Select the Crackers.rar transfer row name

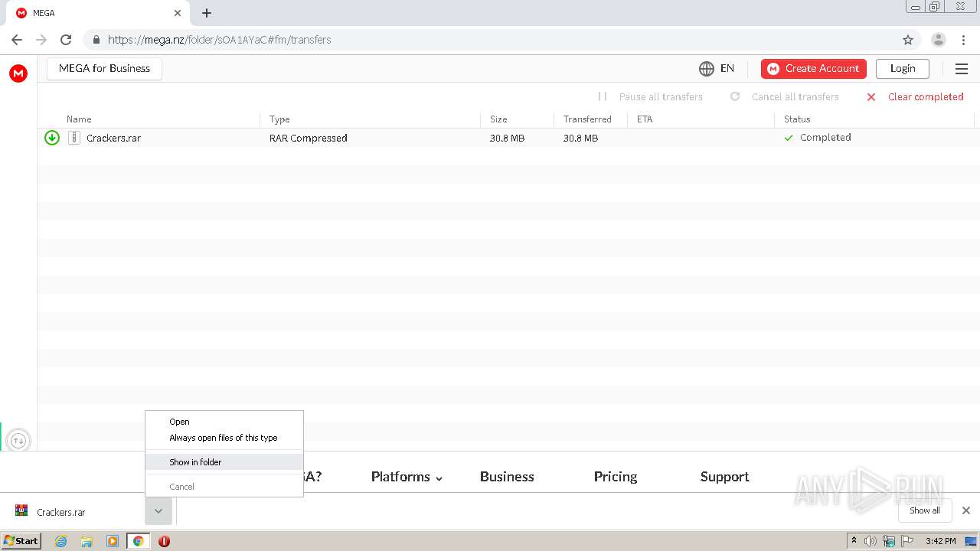113,139
